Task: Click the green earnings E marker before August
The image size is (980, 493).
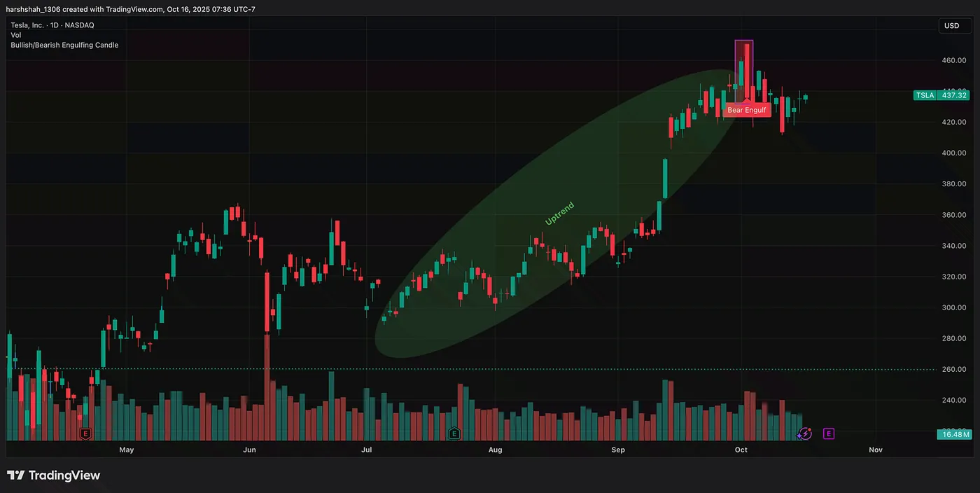Action: [x=454, y=433]
